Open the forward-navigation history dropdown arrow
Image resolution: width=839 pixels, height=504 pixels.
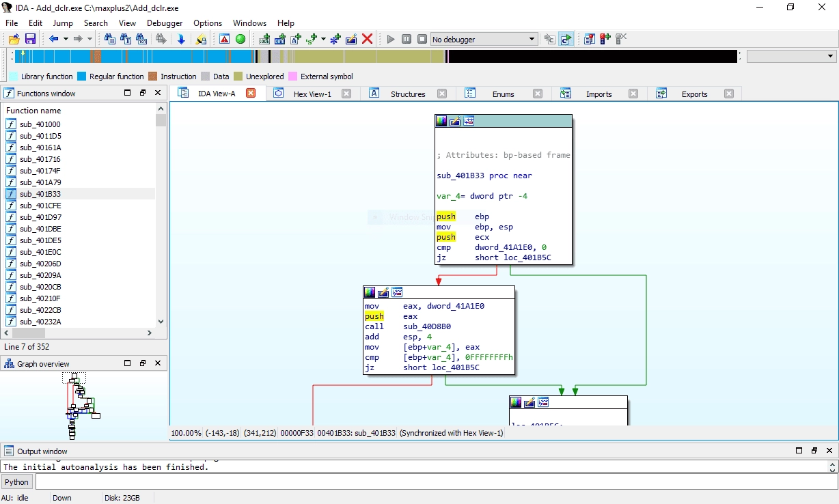pos(90,39)
